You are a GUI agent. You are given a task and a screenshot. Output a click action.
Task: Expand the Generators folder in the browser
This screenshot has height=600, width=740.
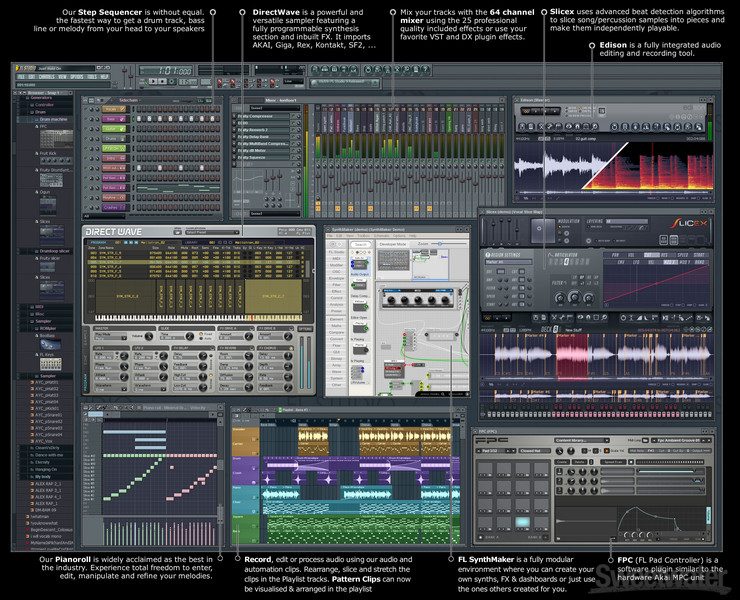pos(40,97)
